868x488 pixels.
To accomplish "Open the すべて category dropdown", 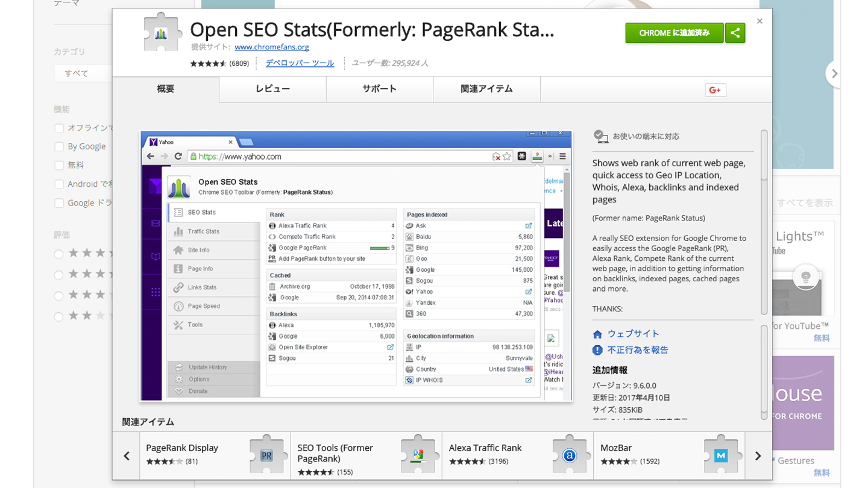I will [x=83, y=74].
